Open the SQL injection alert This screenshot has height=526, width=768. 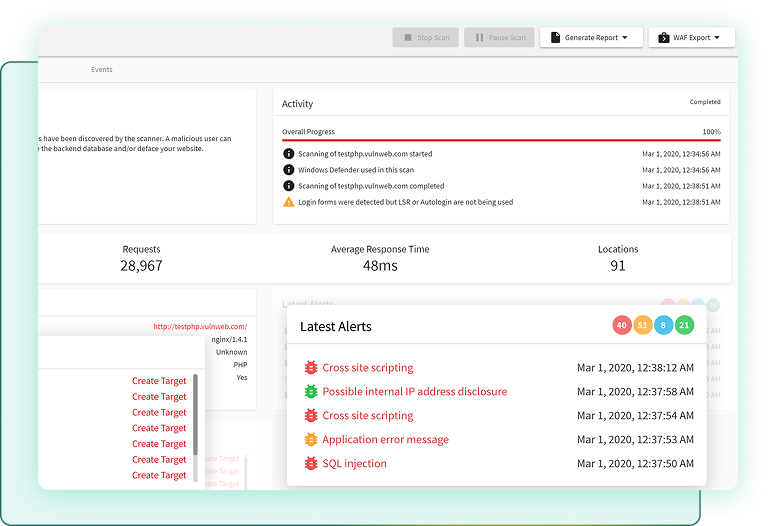coord(354,464)
